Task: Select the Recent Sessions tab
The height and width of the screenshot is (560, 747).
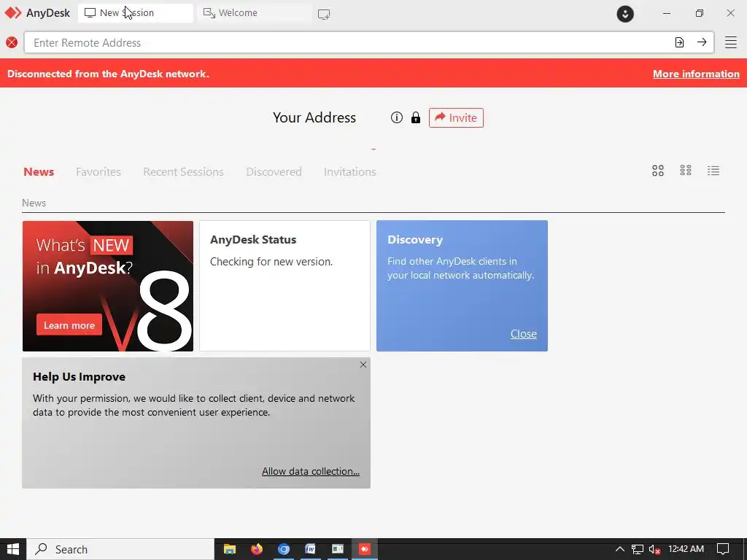Action: tap(183, 172)
